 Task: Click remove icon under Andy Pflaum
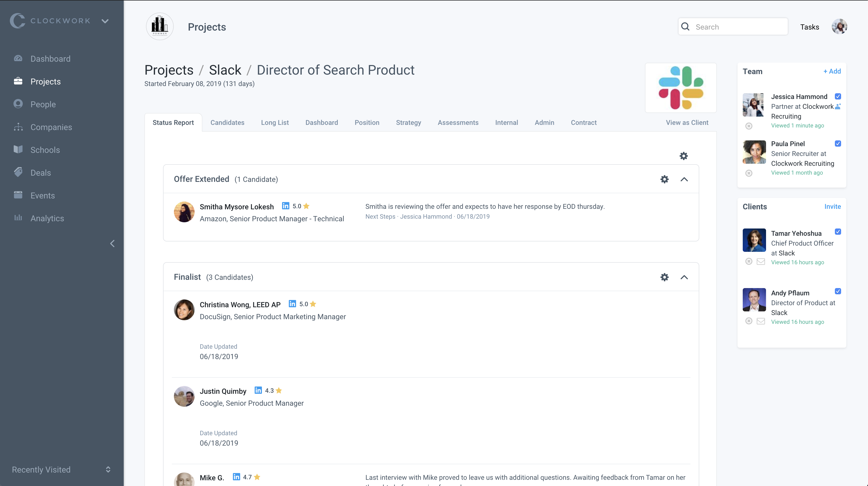[x=749, y=321]
